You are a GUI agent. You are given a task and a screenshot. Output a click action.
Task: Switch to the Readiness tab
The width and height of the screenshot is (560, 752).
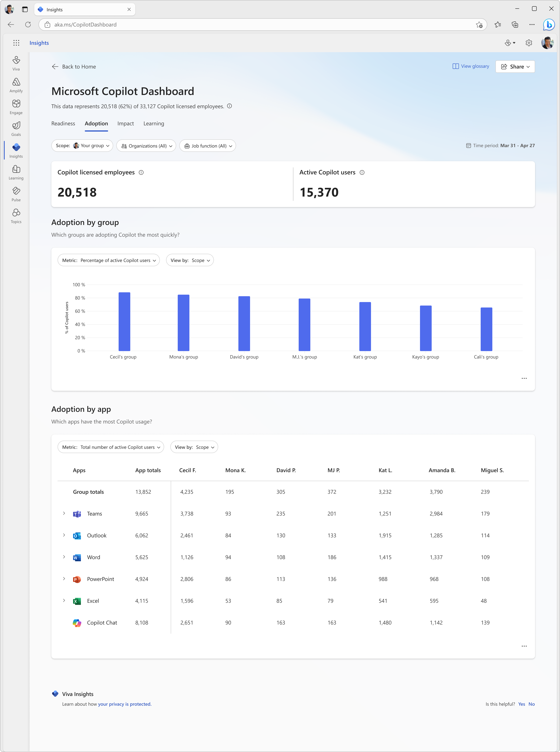(x=63, y=123)
